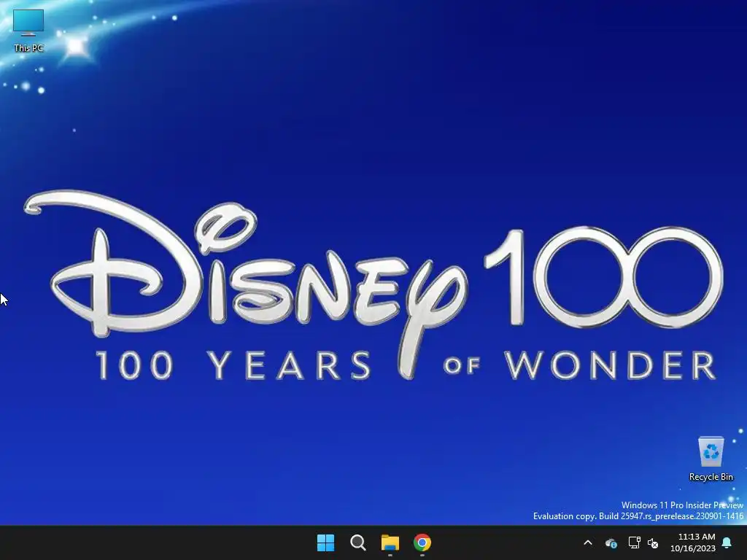Open network status tray icon

(634, 542)
